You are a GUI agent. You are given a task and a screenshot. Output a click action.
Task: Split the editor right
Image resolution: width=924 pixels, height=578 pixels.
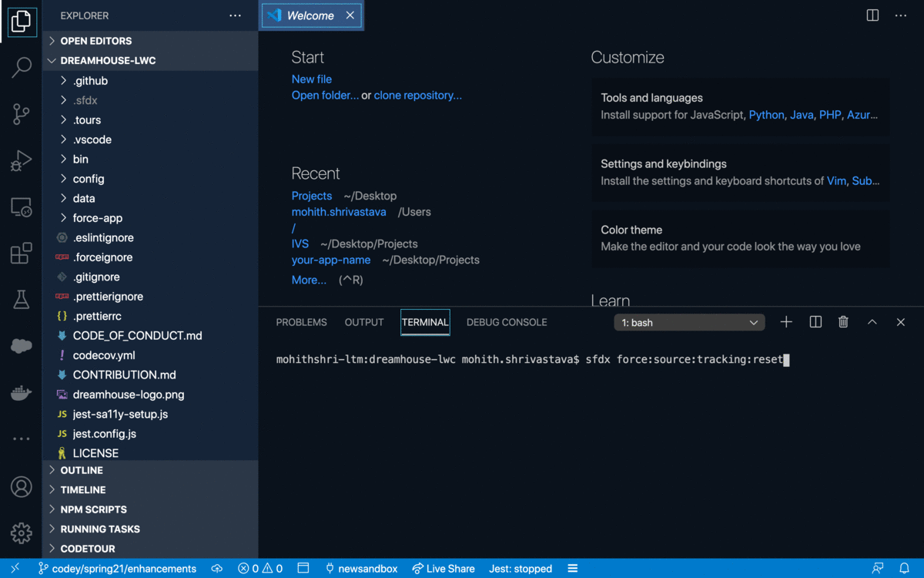pyautogui.click(x=872, y=15)
